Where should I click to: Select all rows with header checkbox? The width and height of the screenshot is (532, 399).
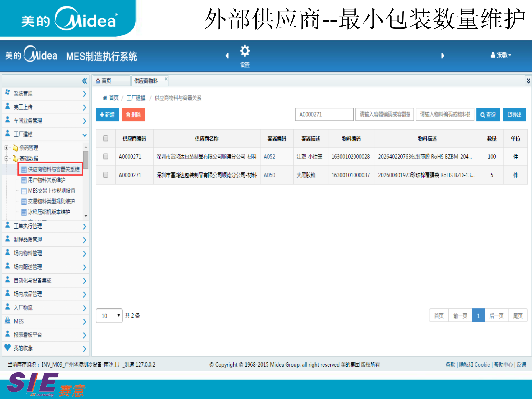point(105,139)
